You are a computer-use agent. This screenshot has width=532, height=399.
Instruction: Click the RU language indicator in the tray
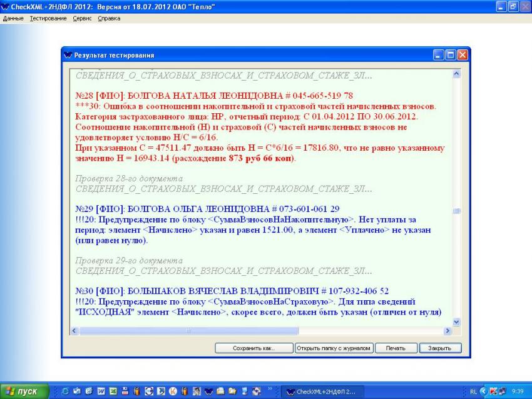(x=473, y=391)
